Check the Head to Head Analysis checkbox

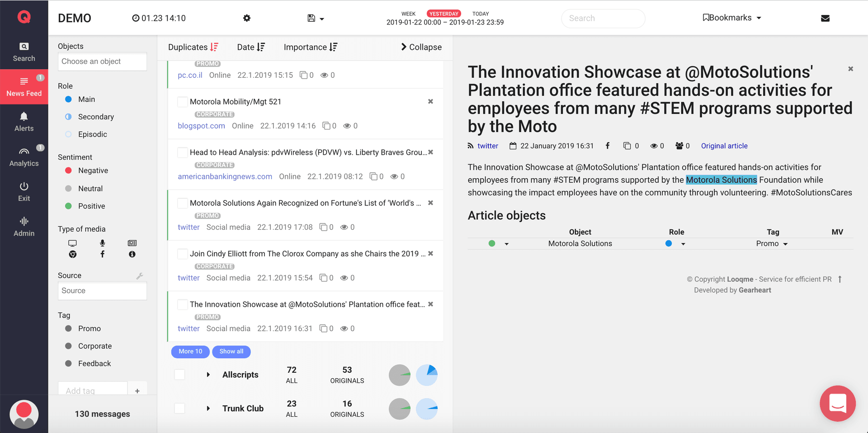click(x=183, y=152)
